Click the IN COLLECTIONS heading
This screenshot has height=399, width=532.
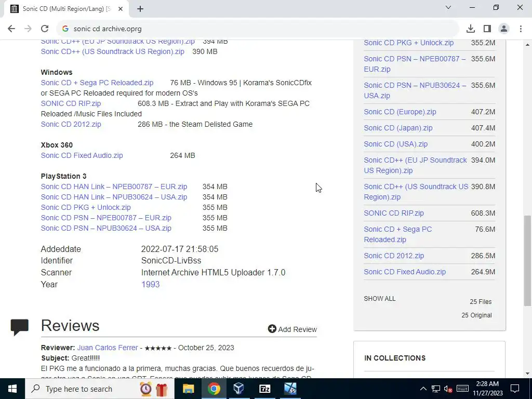coord(395,358)
